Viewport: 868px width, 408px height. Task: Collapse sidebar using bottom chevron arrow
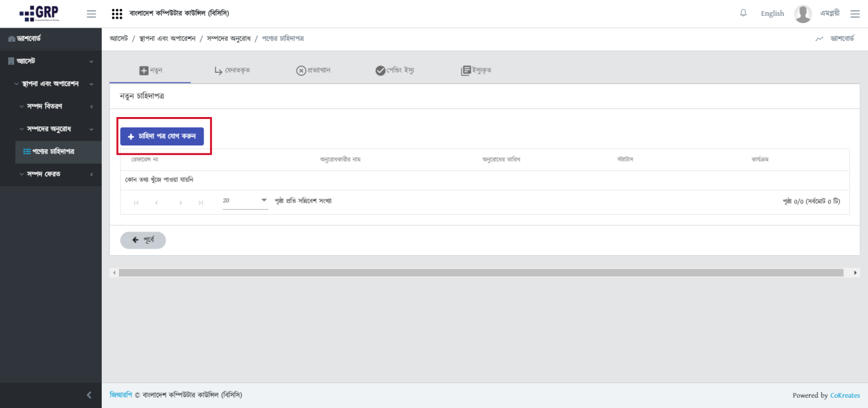click(89, 395)
